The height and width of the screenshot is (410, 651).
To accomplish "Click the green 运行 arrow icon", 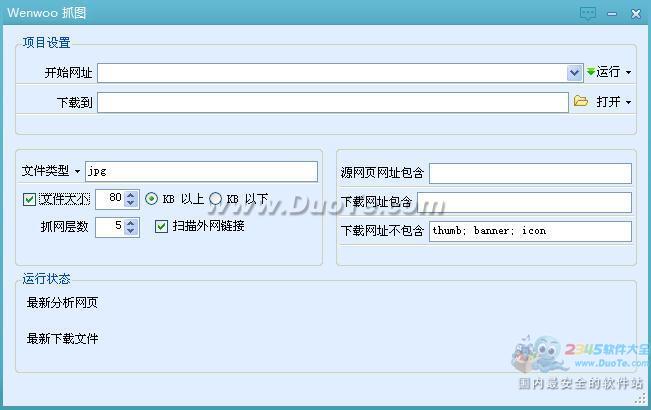I will click(590, 72).
